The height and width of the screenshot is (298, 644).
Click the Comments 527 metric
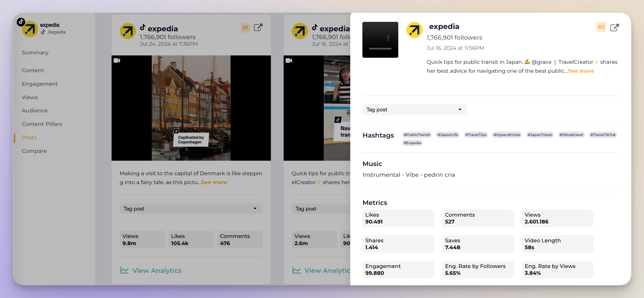(478, 218)
